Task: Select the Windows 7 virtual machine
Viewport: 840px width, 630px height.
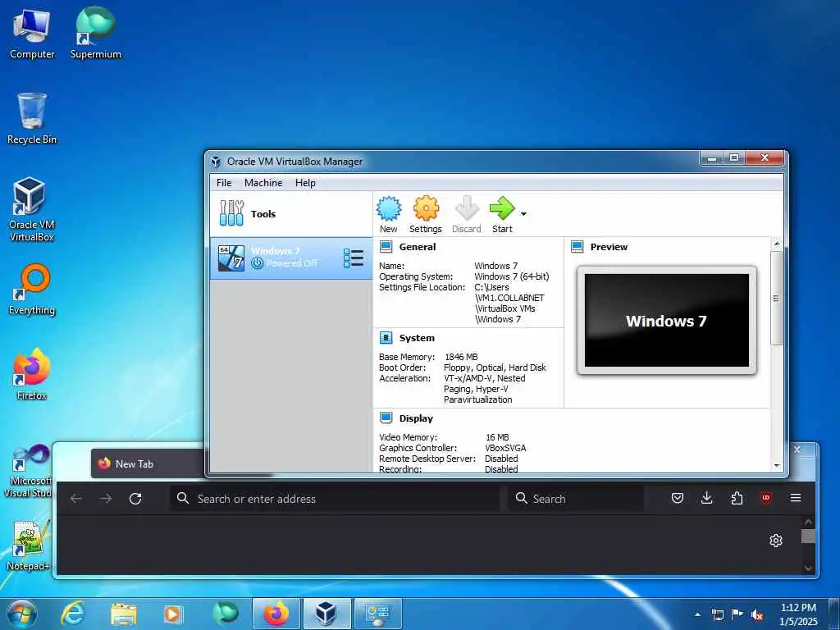Action: pyautogui.click(x=291, y=258)
